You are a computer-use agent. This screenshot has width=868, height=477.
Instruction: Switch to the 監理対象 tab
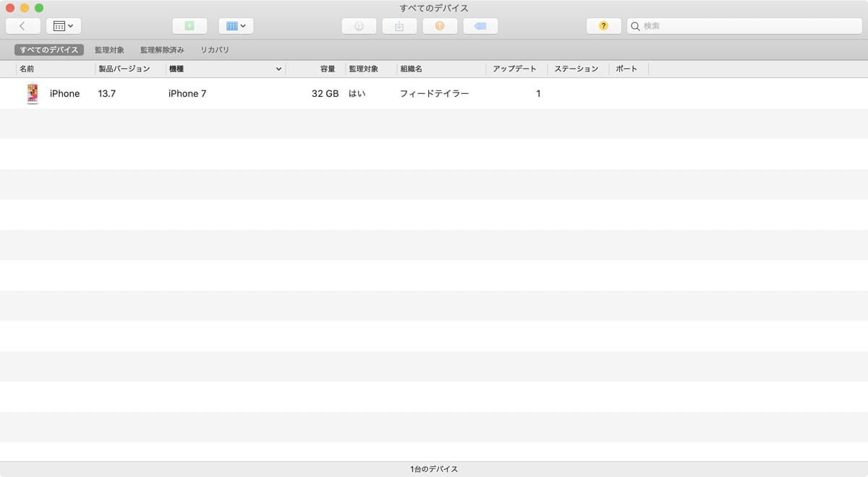tap(109, 50)
